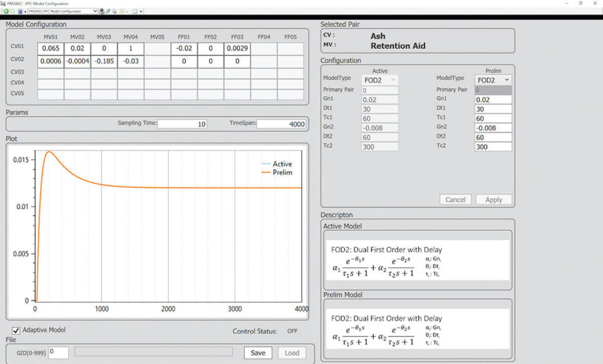The width and height of the screenshot is (603, 364).
Task: Open the Prelim ModelType dropdown
Action: [493, 80]
